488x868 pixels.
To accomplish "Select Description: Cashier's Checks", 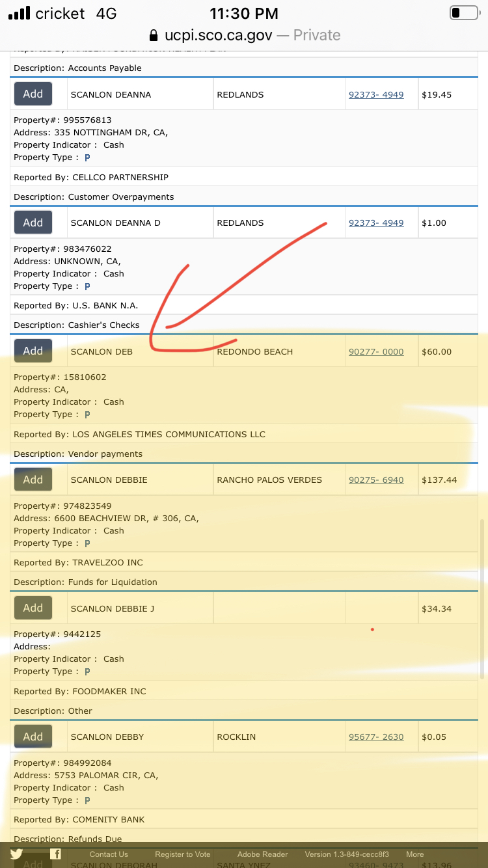I will tap(77, 325).
